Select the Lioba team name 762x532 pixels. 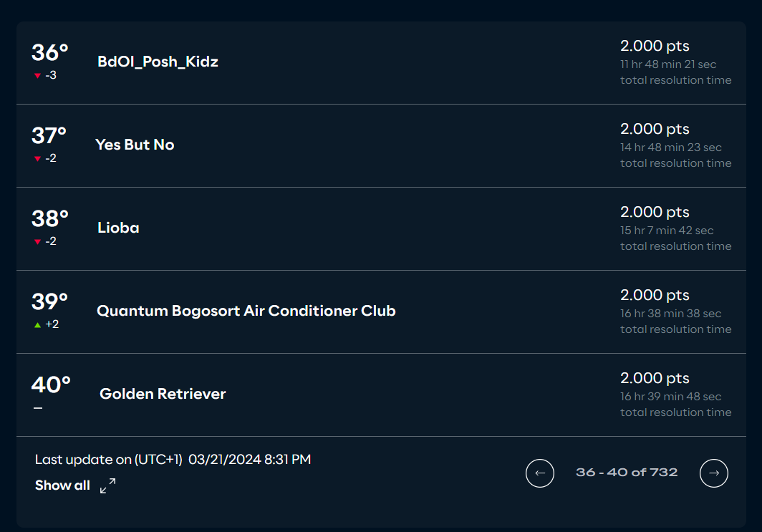[118, 228]
